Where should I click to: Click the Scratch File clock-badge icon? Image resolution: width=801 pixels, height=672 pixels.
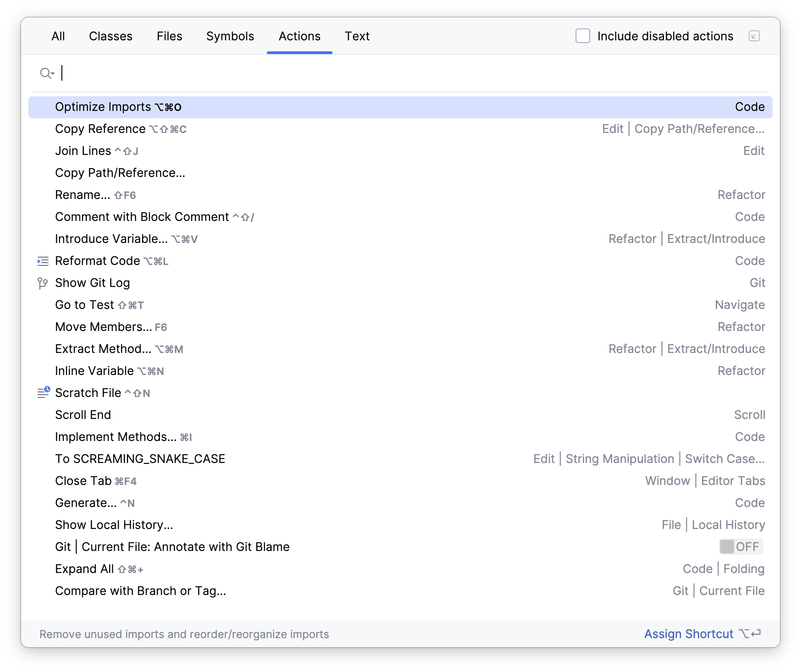(43, 392)
